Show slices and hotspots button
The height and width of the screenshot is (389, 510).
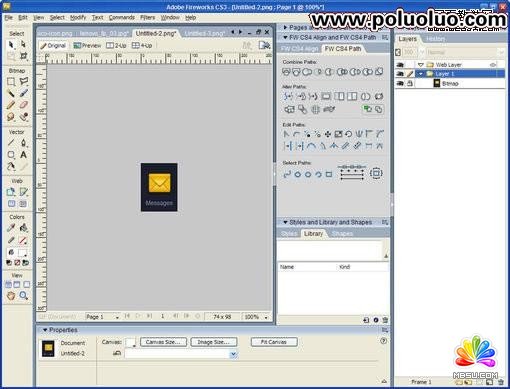pyautogui.click(x=23, y=204)
